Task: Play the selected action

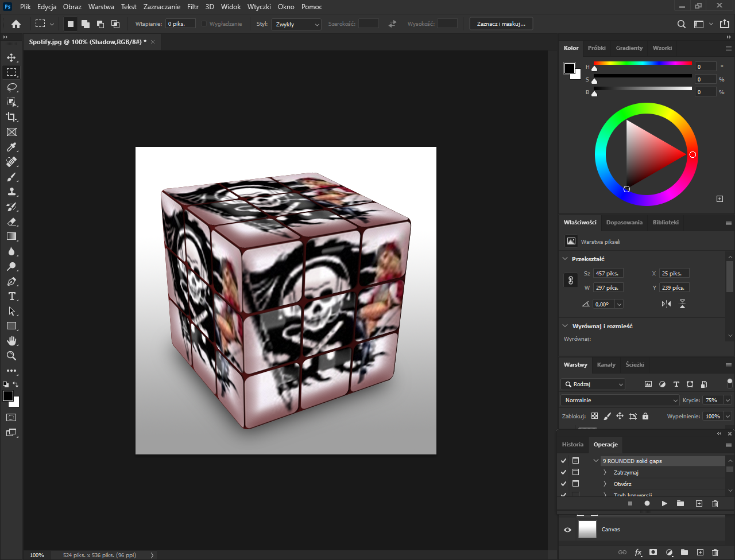Action: (664, 504)
